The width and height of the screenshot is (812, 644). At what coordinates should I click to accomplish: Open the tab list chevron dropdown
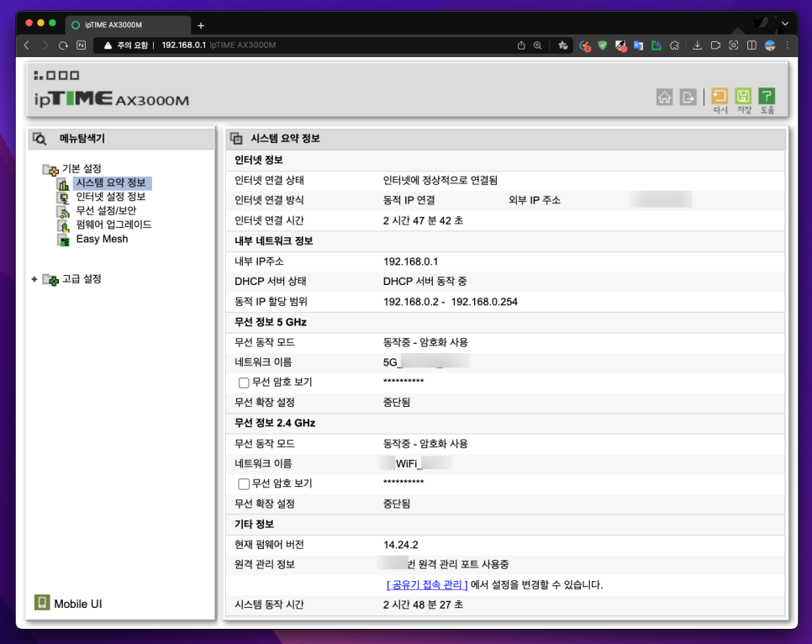point(785,24)
